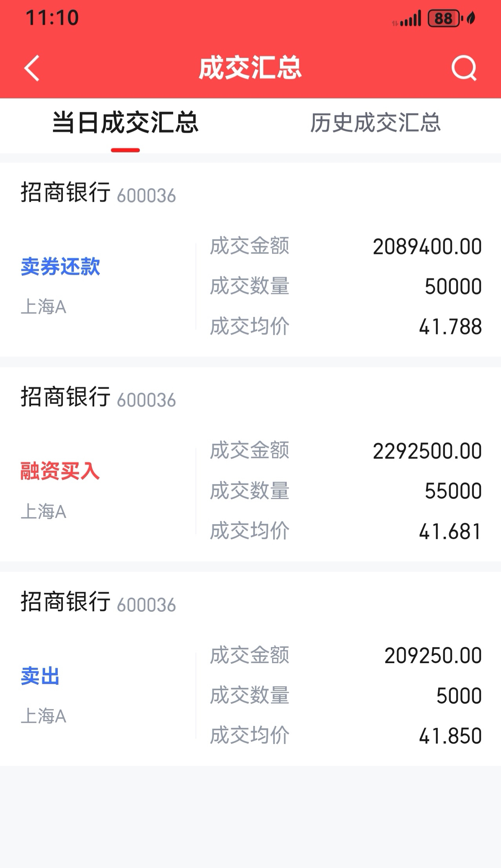The width and height of the screenshot is (501, 868).
Task: Select third 招商银行 600036 entry title
Action: coord(98,602)
